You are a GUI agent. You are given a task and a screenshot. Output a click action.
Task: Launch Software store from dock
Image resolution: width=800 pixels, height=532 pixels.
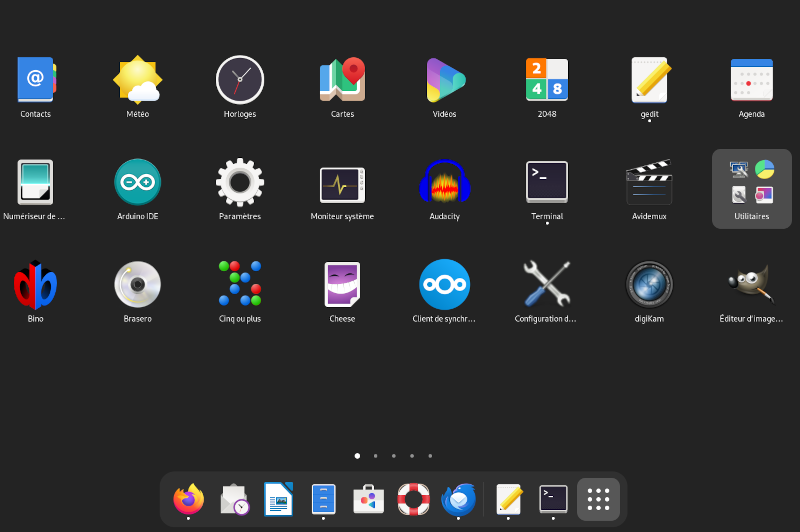pyautogui.click(x=368, y=499)
